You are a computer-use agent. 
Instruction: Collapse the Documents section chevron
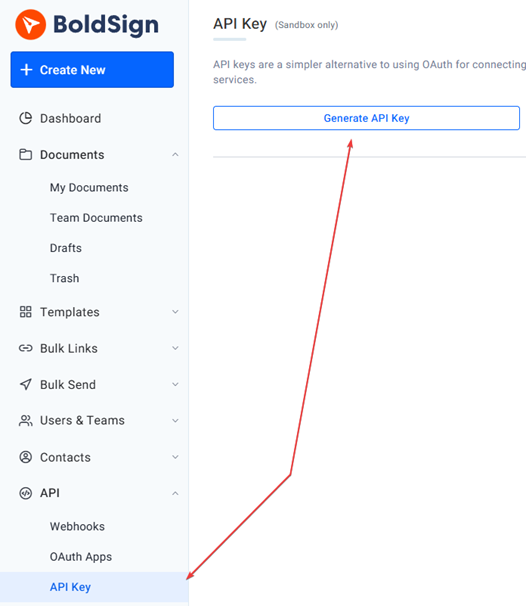click(175, 155)
